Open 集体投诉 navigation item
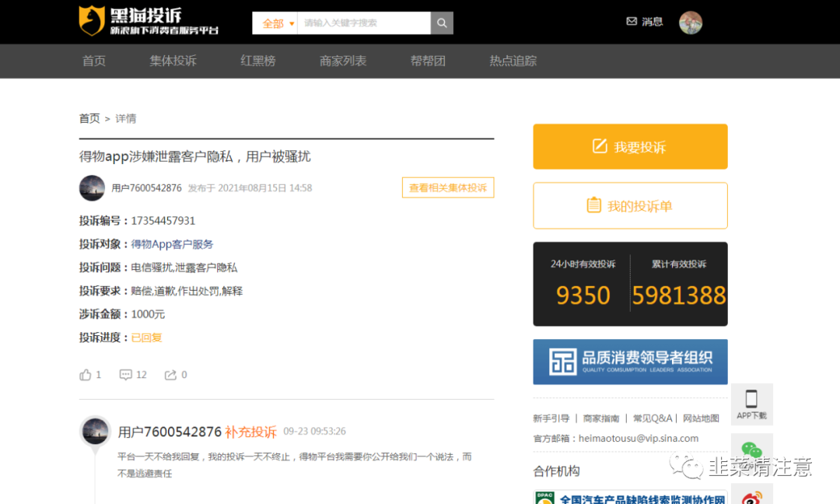Viewport: 840px width, 504px height. pyautogui.click(x=173, y=61)
